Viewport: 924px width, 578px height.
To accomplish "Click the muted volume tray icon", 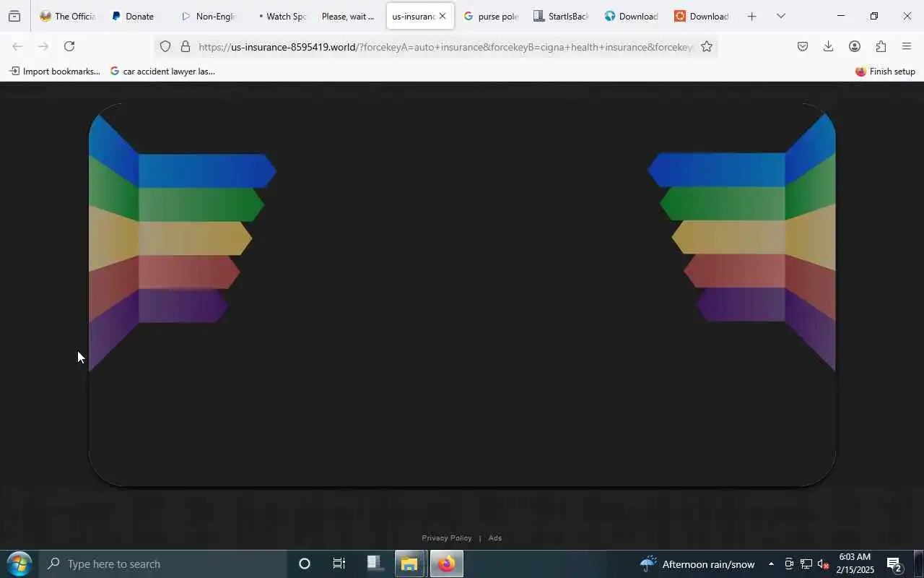I will point(823,564).
